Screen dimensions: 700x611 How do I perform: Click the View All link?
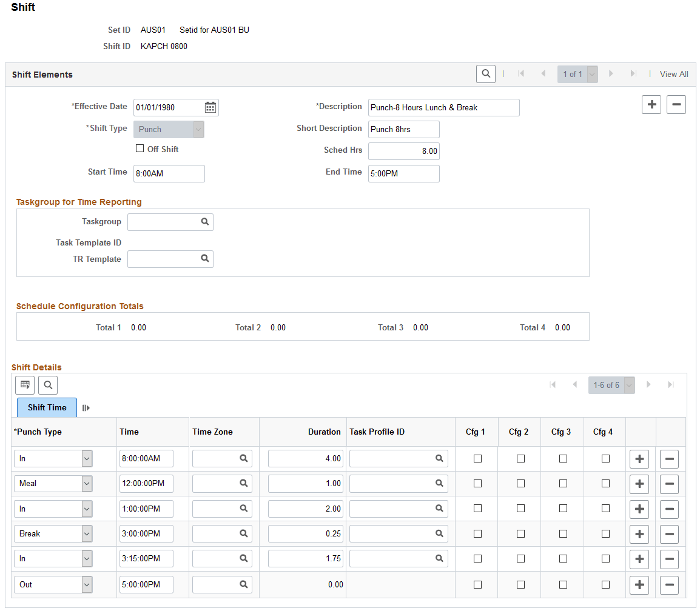point(674,74)
